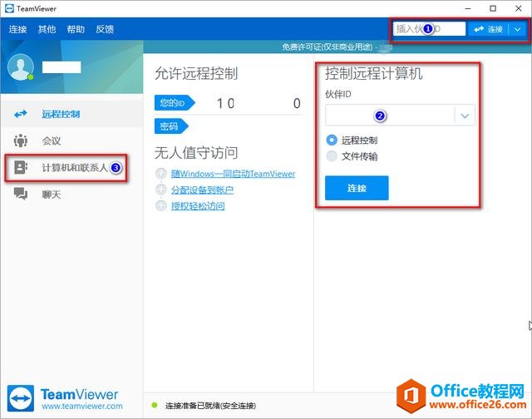This screenshot has height=419, width=532.
Task: Click the 您的ID blue label
Action: (x=175, y=103)
